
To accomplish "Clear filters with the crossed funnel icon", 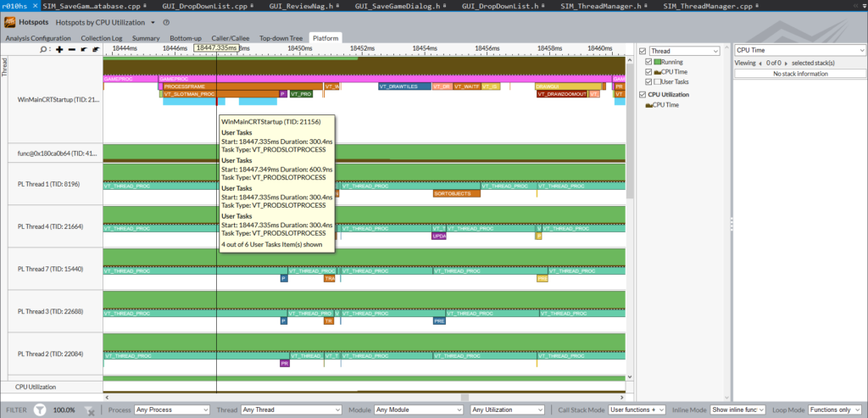I will point(88,410).
